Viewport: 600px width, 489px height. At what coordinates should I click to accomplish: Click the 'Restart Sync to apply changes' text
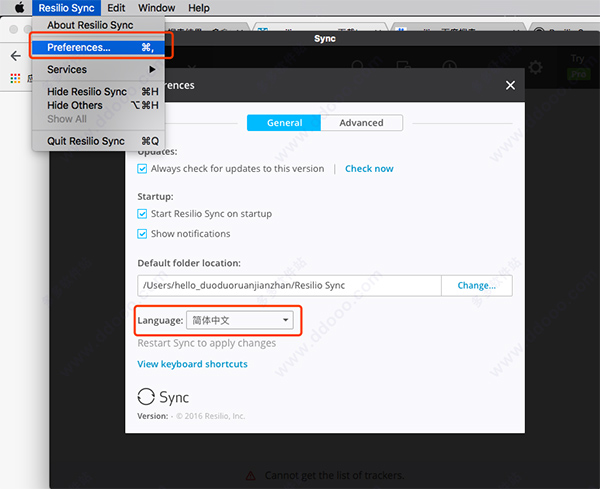click(x=207, y=343)
